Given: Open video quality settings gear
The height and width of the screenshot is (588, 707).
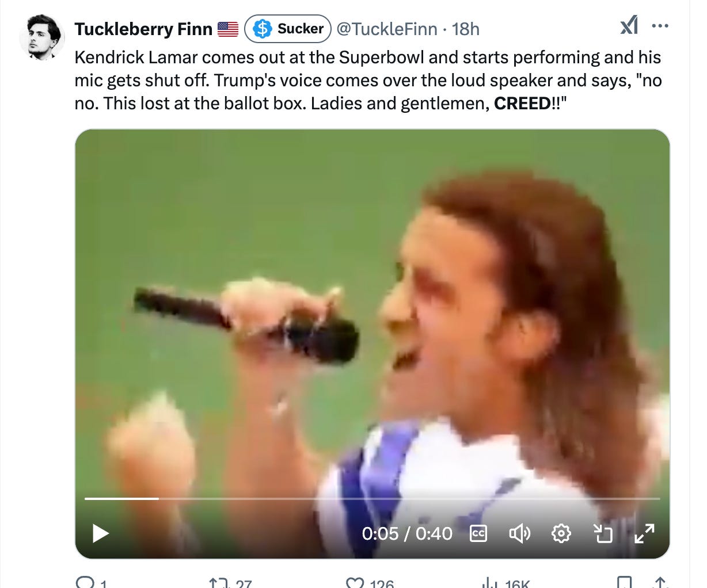Looking at the screenshot, I should coord(561,533).
